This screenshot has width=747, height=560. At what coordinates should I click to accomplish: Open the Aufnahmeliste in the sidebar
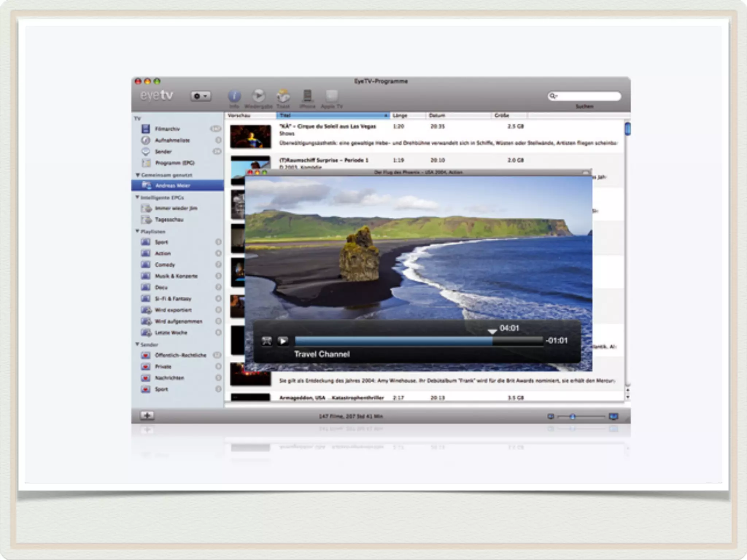pyautogui.click(x=172, y=140)
